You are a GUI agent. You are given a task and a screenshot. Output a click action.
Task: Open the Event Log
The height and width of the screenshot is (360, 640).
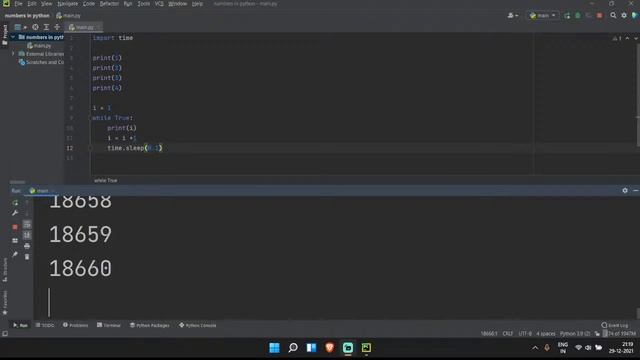click(x=615, y=325)
